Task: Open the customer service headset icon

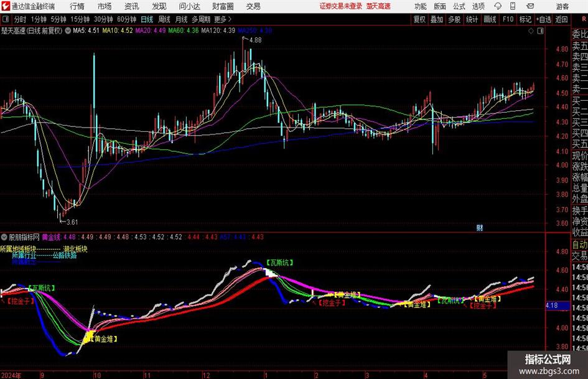Action: (498, 6)
